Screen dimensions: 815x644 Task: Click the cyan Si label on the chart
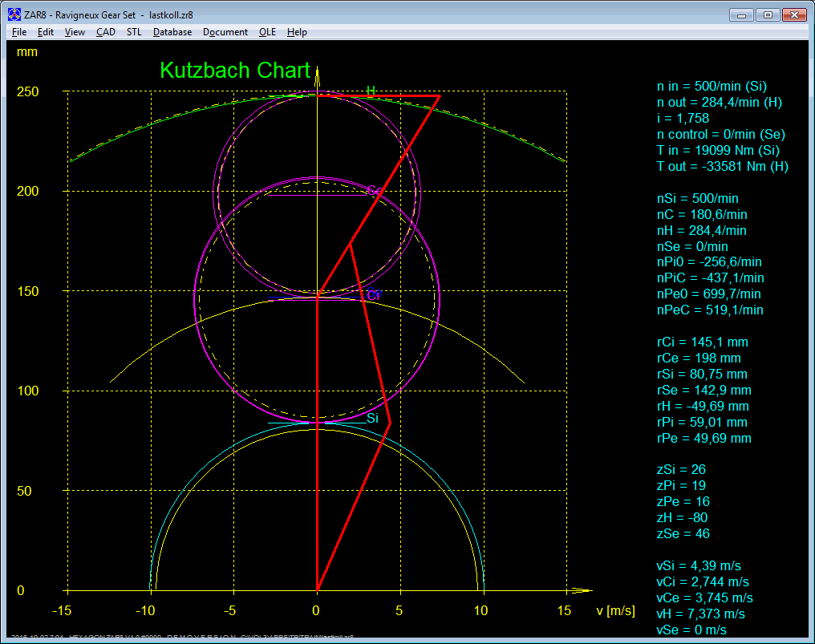(x=372, y=419)
